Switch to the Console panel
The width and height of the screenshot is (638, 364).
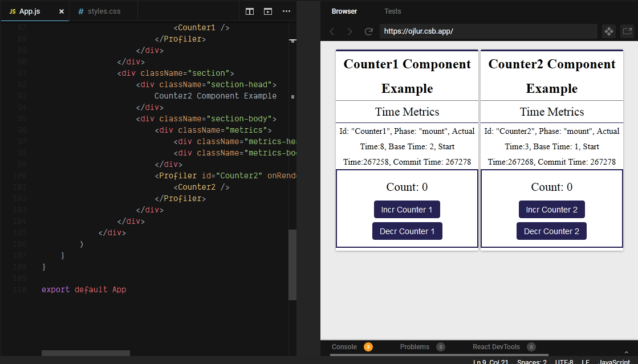344,346
